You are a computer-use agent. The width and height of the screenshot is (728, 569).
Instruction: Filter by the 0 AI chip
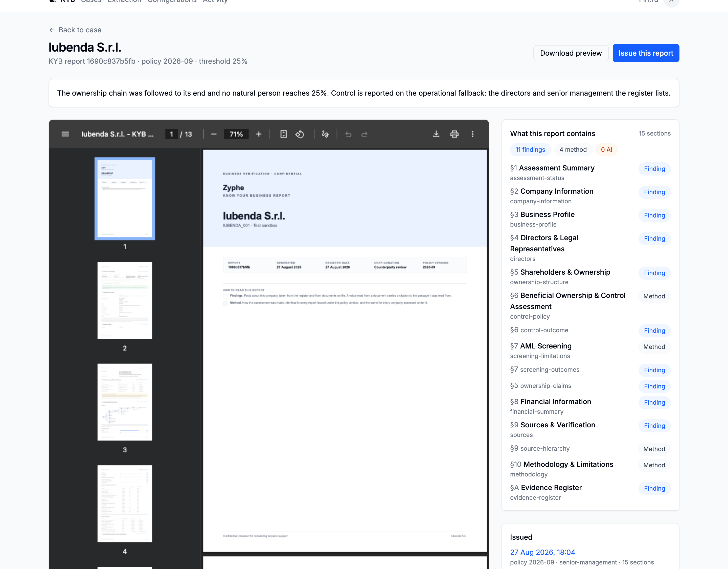[607, 149]
